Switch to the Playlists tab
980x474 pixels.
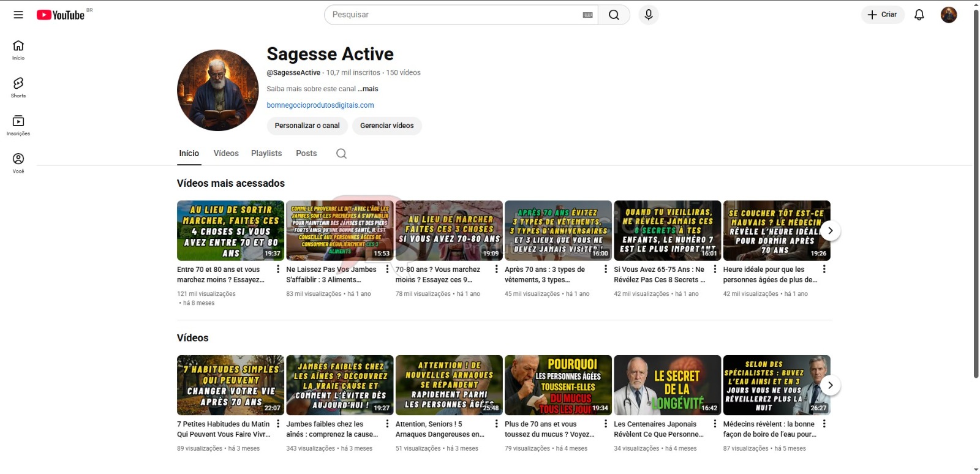point(266,154)
